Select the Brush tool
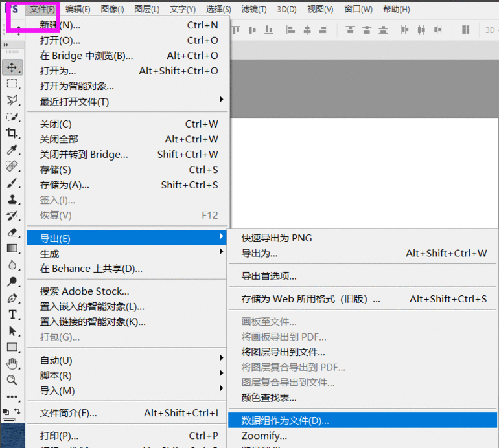This screenshot has width=499, height=448. pos(12,183)
